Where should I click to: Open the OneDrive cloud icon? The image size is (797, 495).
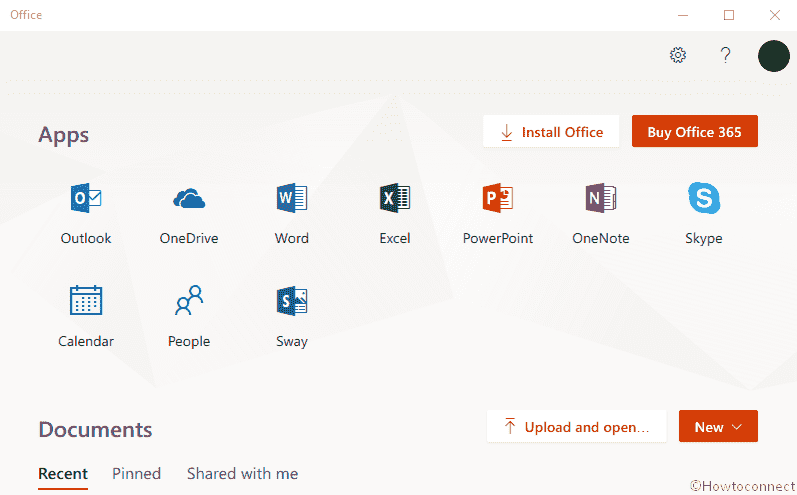[x=189, y=198]
